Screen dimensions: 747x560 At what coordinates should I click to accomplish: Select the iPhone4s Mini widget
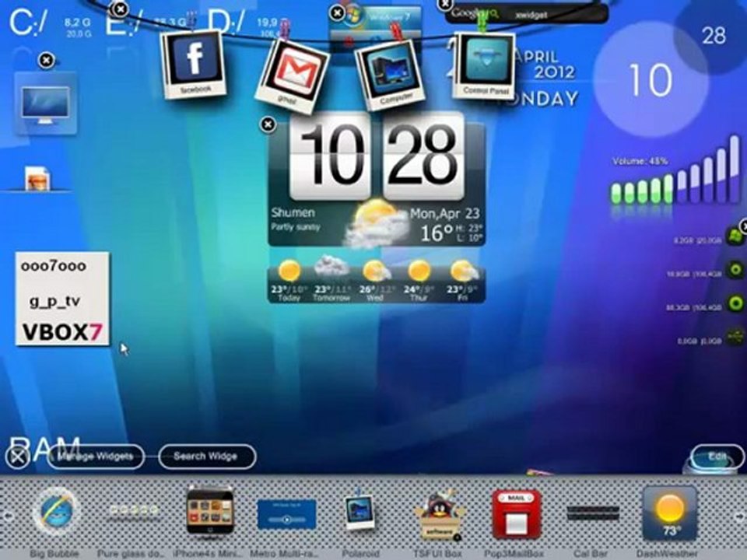209,512
